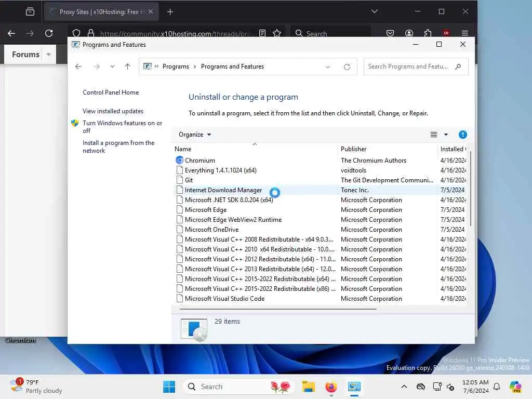Viewport: 532px width, 399px height.
Task: Close the Proxy Sites x10Hosting tab
Action: coord(151,12)
